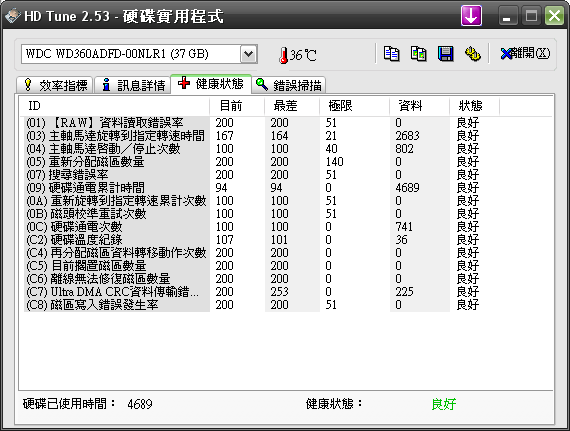Maximize the HD Tune window

point(531,16)
